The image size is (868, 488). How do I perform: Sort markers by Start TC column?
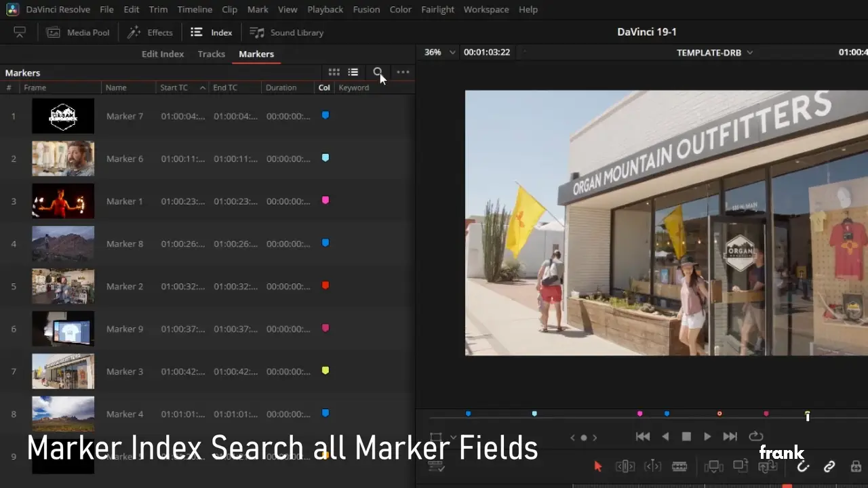tap(182, 87)
